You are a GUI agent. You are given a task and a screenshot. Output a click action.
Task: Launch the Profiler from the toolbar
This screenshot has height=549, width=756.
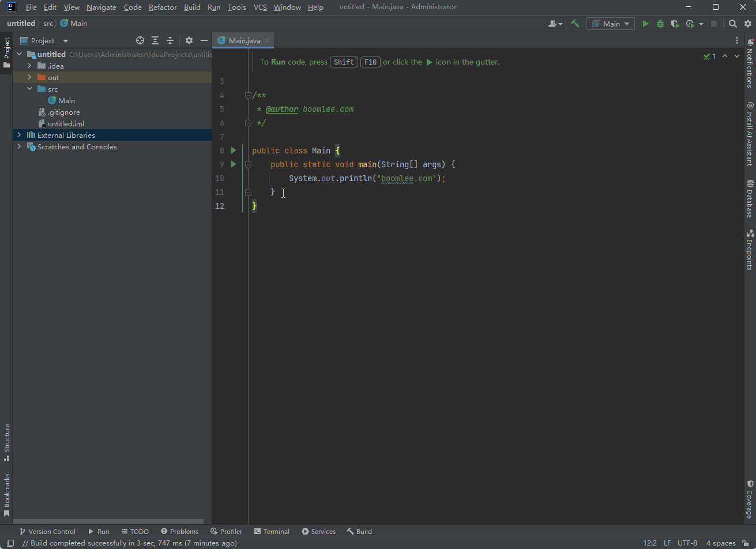(x=689, y=23)
